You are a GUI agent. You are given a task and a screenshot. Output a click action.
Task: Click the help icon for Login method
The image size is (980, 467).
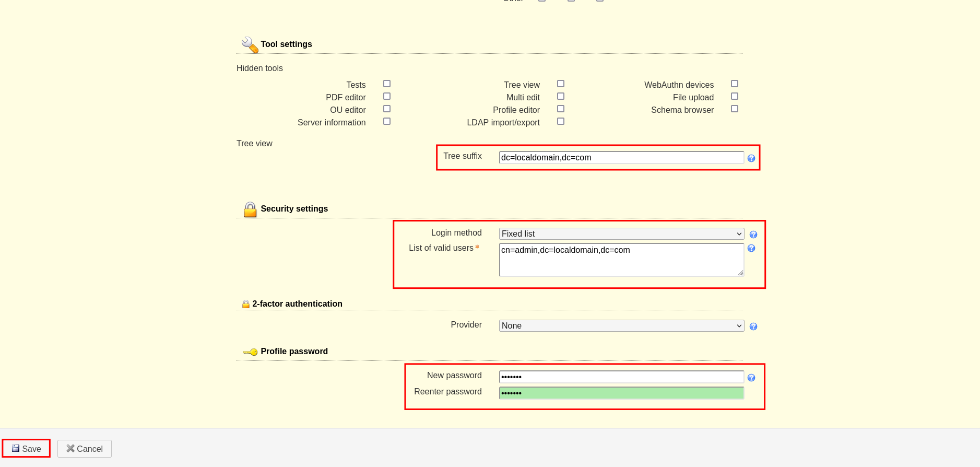pyautogui.click(x=753, y=235)
